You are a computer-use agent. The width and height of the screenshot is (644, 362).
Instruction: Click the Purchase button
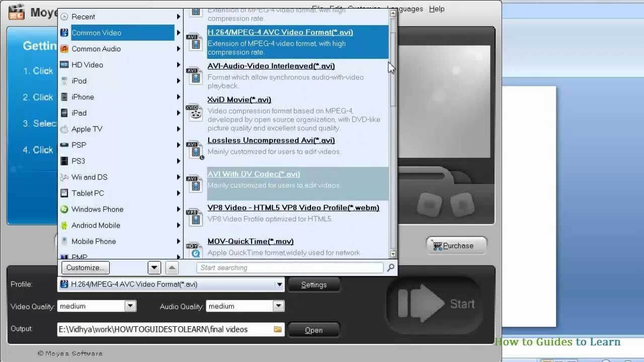457,246
